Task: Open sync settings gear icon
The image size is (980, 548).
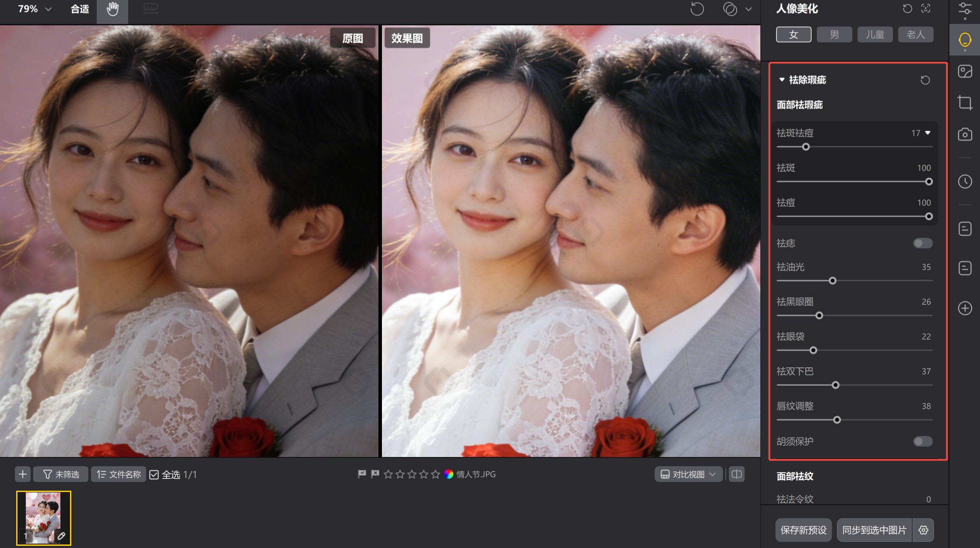Action: click(923, 530)
